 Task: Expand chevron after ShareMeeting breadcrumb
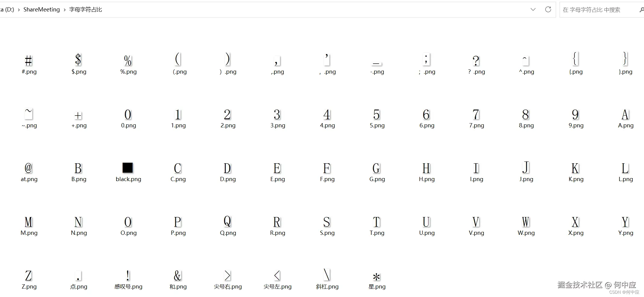(64, 10)
